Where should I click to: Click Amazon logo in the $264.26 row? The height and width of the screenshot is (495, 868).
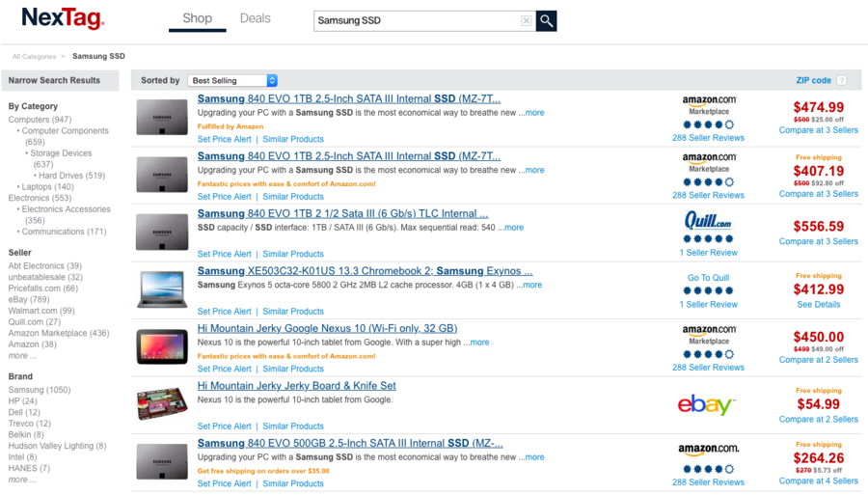pos(709,449)
